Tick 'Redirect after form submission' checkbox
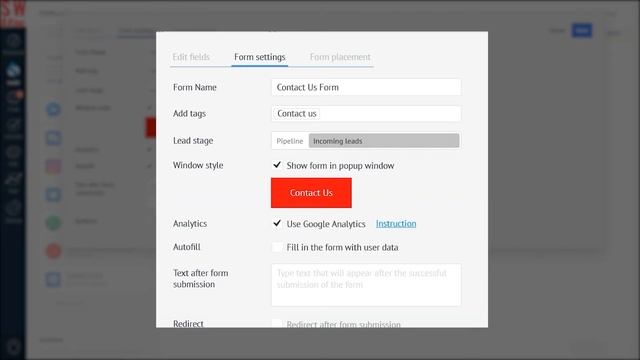 (277, 324)
